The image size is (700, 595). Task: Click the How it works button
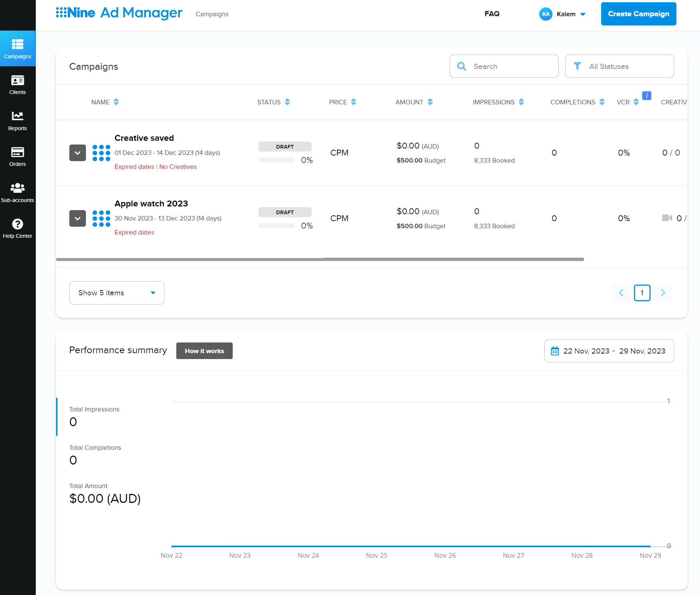pyautogui.click(x=204, y=351)
